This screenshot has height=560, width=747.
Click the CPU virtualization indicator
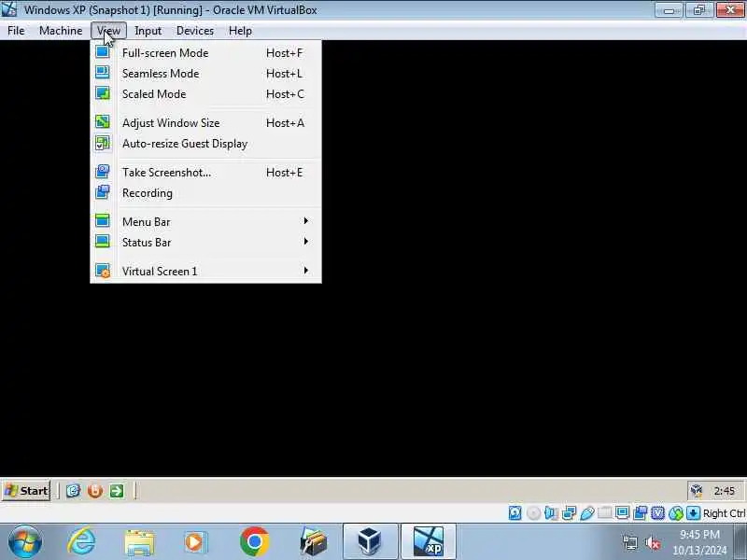pyautogui.click(x=658, y=513)
